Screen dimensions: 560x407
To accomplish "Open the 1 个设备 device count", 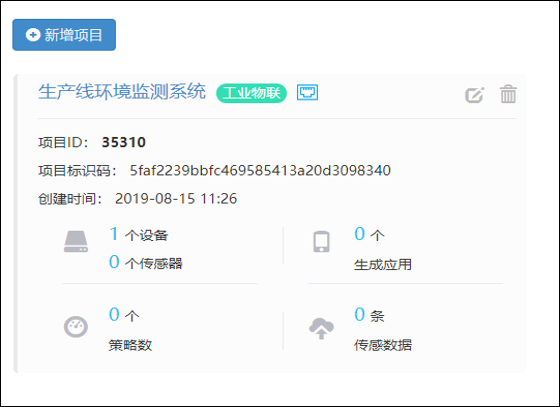I will click(x=139, y=234).
